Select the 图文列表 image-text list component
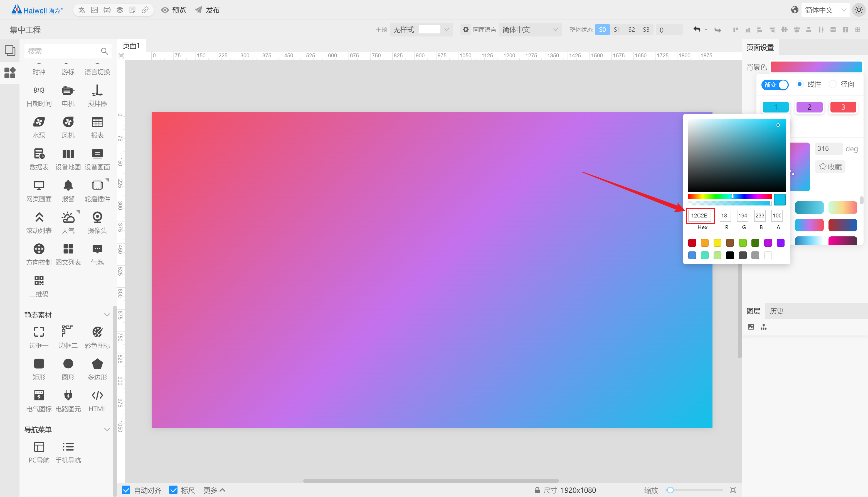868x497 pixels. click(68, 255)
